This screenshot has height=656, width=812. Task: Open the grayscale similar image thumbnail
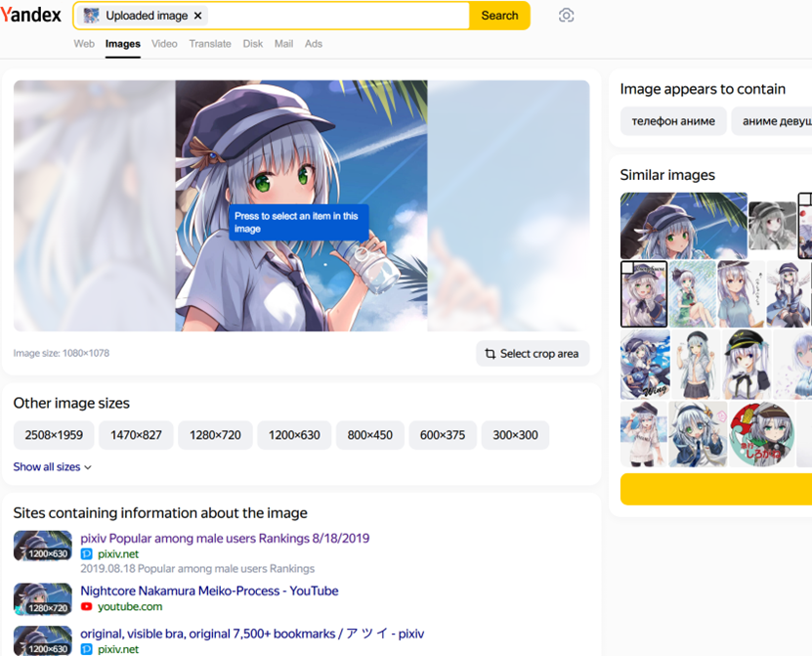[x=772, y=226]
